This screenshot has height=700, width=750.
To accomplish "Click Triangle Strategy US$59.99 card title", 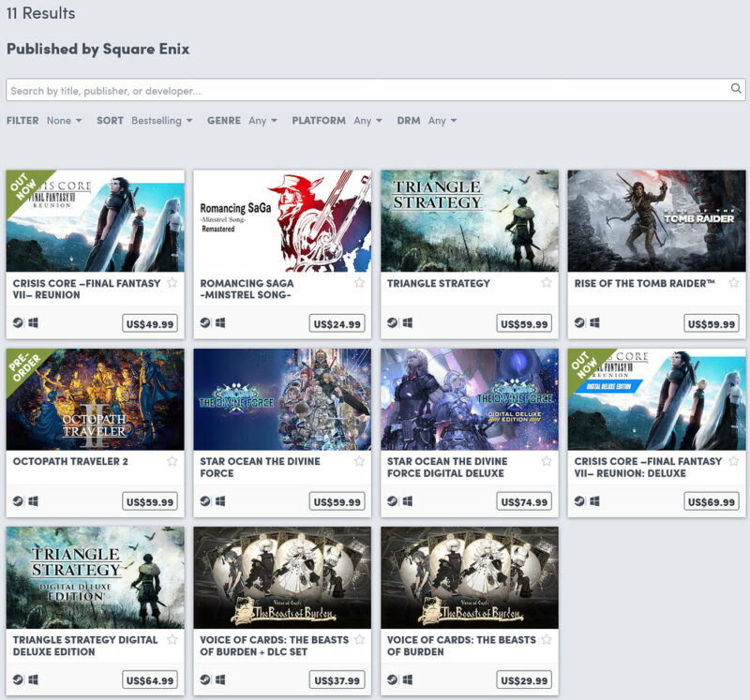I will click(439, 283).
